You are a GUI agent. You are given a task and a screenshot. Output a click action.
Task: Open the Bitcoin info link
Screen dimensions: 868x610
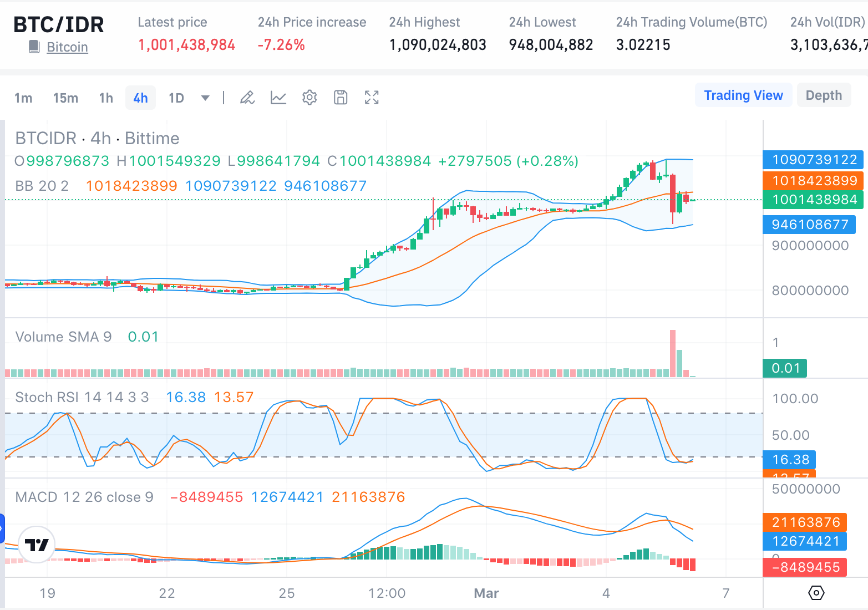pos(67,47)
